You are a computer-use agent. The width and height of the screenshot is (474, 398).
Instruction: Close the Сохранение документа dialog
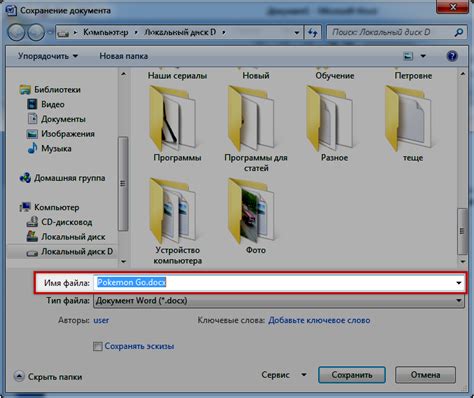453,7
